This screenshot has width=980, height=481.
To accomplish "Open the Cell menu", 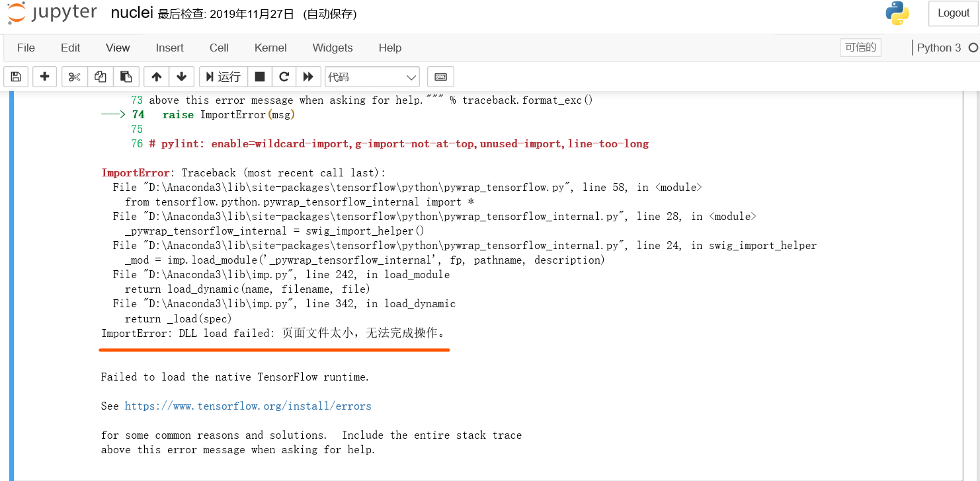I will tap(218, 48).
